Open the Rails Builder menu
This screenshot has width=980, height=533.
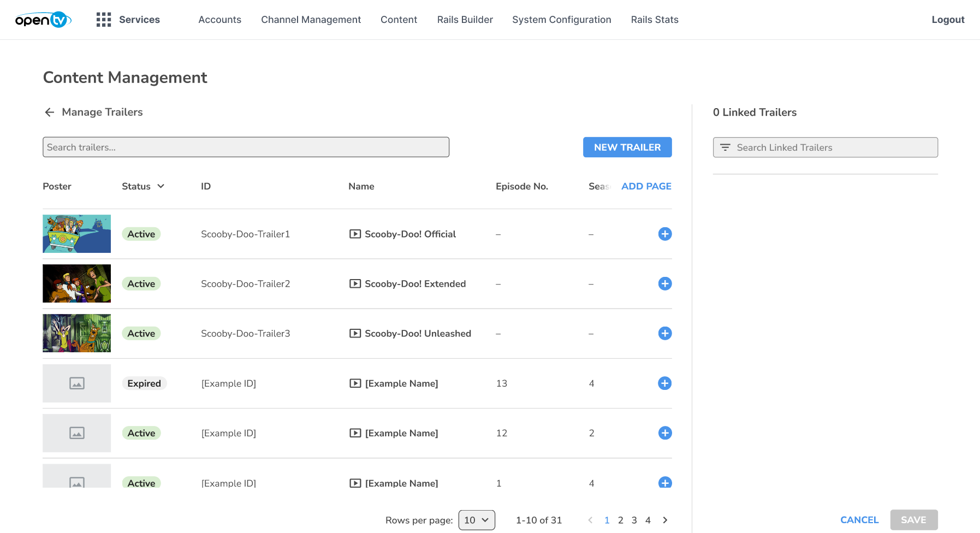click(465, 20)
